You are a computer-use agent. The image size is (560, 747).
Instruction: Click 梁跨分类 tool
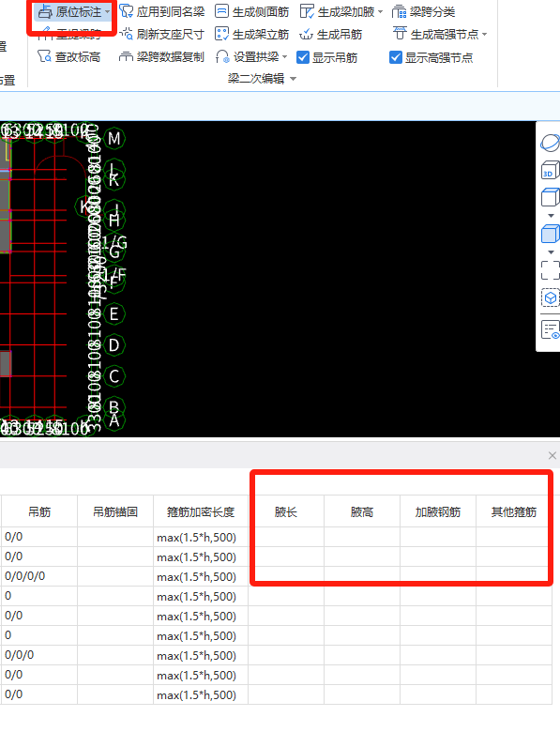tap(423, 11)
